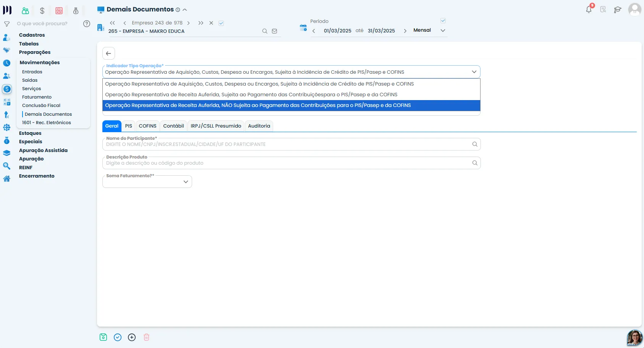644x348 pixels.
Task: Toggle the checkbox above Mensal
Action: 443,21
